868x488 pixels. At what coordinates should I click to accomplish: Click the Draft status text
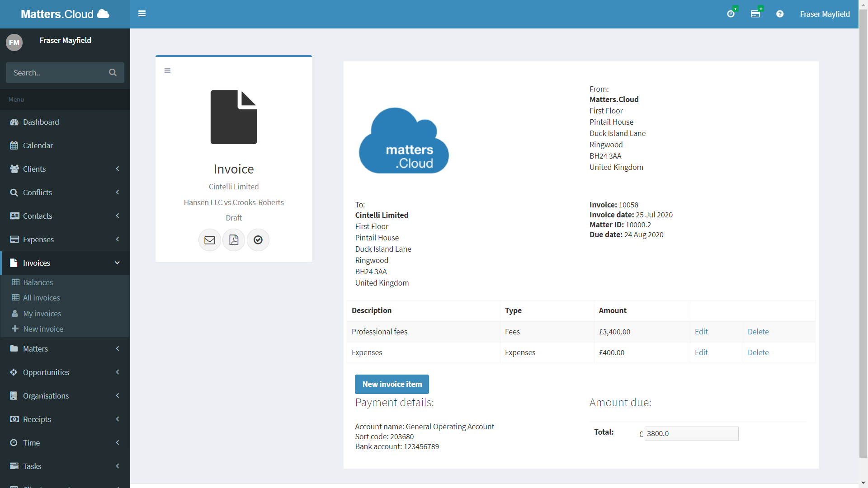(234, 218)
